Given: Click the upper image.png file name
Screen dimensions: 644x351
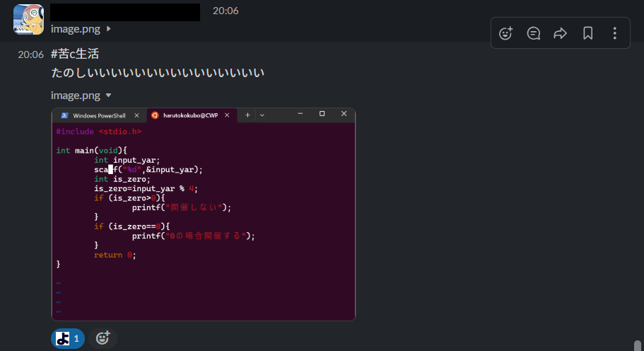Looking at the screenshot, I should pos(76,29).
